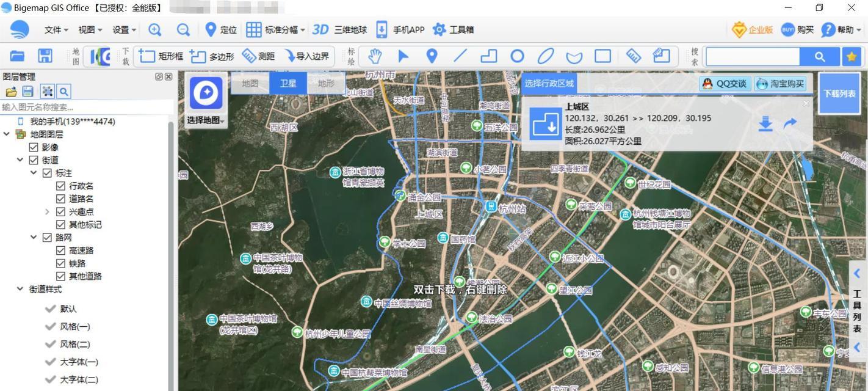Screen dimensions: 868x391
Task: Open the 手机APP option
Action: click(400, 29)
